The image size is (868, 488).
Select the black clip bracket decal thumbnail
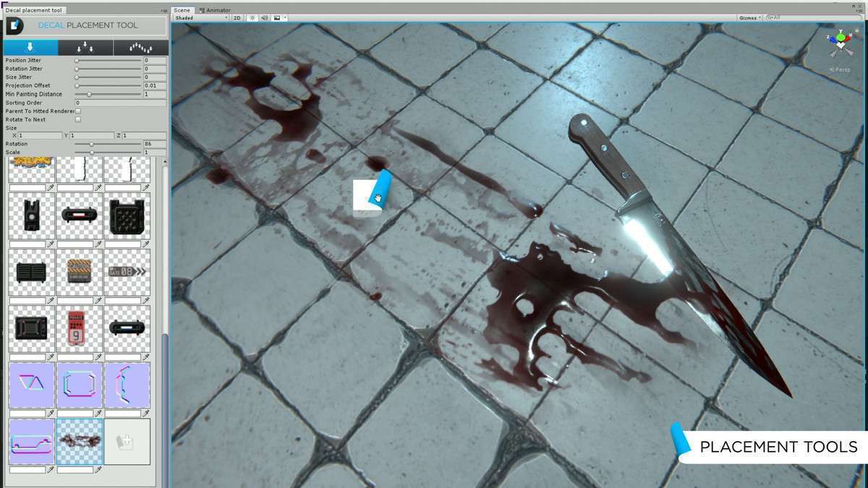tap(31, 216)
